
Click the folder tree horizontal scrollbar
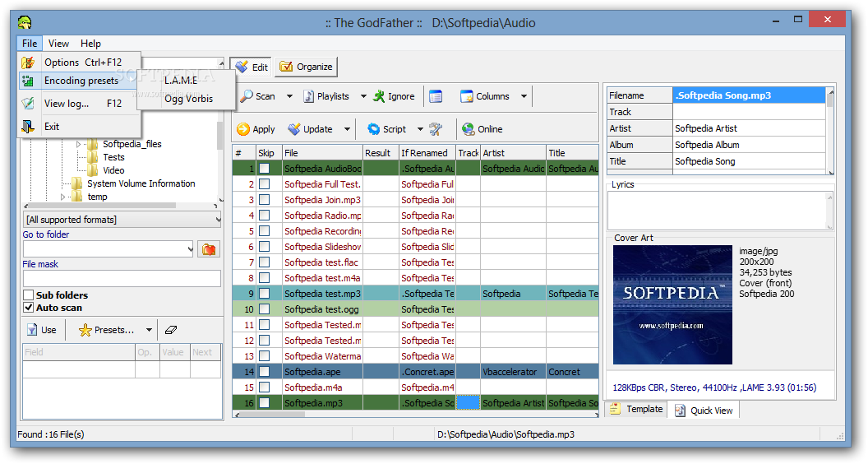[x=121, y=206]
